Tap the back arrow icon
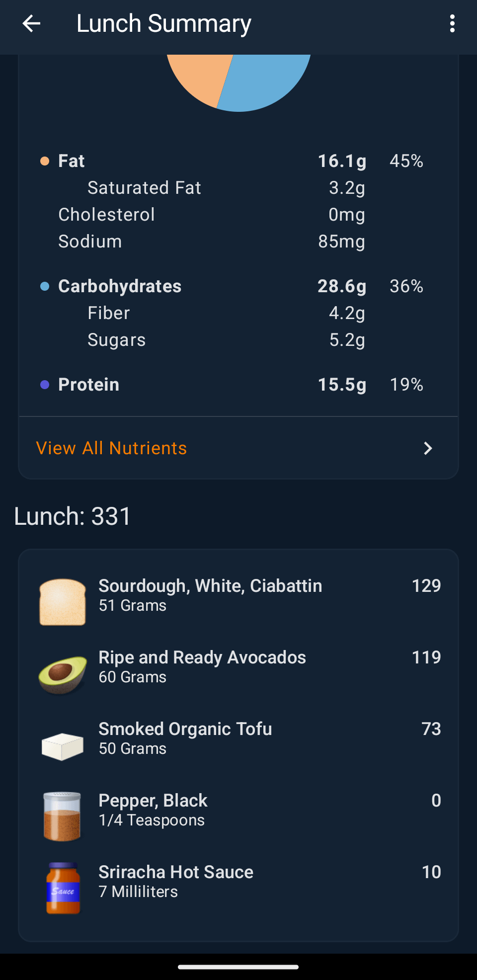The height and width of the screenshot is (980, 477). (x=31, y=23)
